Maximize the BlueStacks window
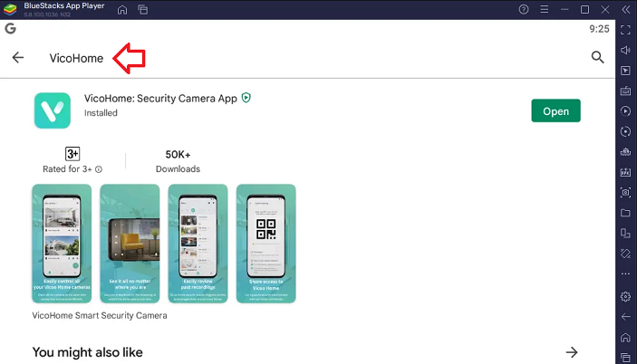 (585, 9)
